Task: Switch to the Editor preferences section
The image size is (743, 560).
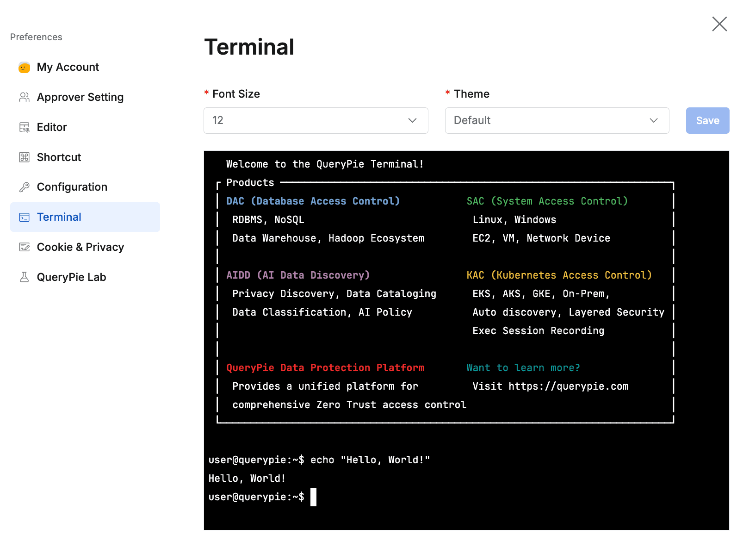Action: pos(51,127)
